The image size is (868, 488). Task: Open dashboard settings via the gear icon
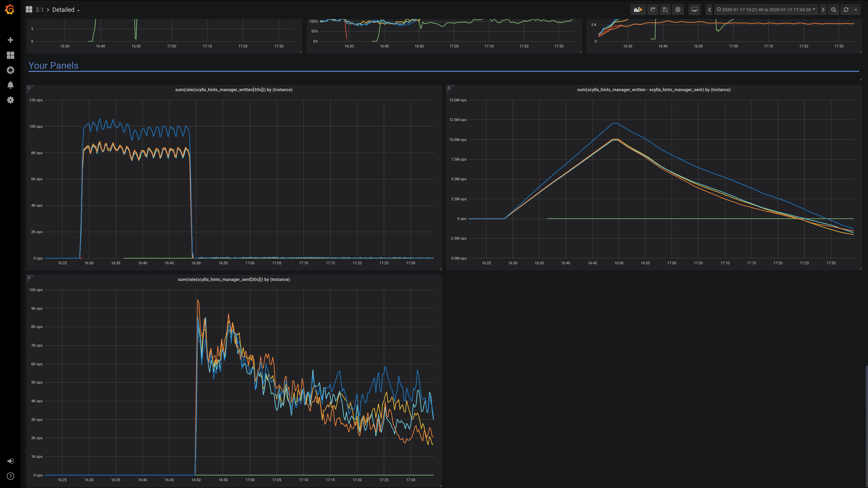[677, 9]
